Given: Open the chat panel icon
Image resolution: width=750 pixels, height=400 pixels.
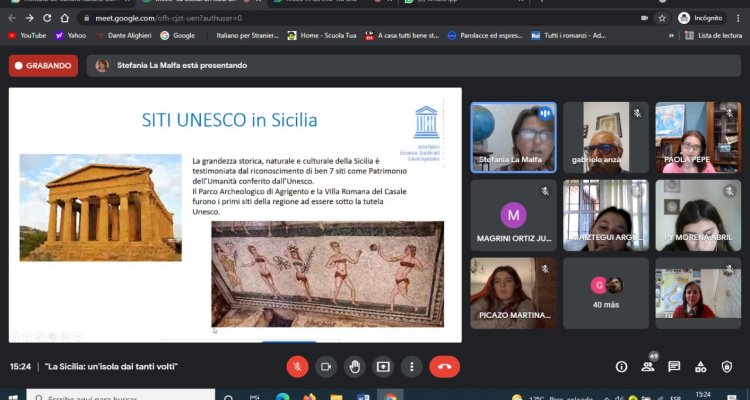Looking at the screenshot, I should pos(674,367).
